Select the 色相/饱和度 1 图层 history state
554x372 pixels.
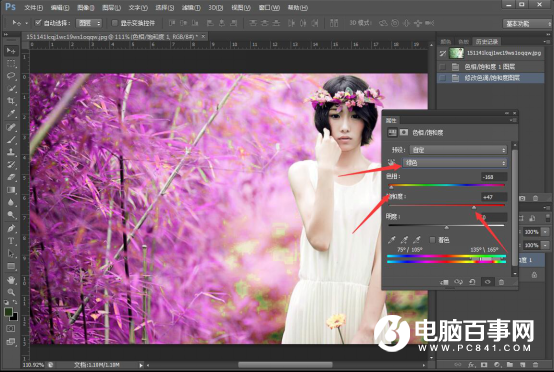[x=491, y=67]
